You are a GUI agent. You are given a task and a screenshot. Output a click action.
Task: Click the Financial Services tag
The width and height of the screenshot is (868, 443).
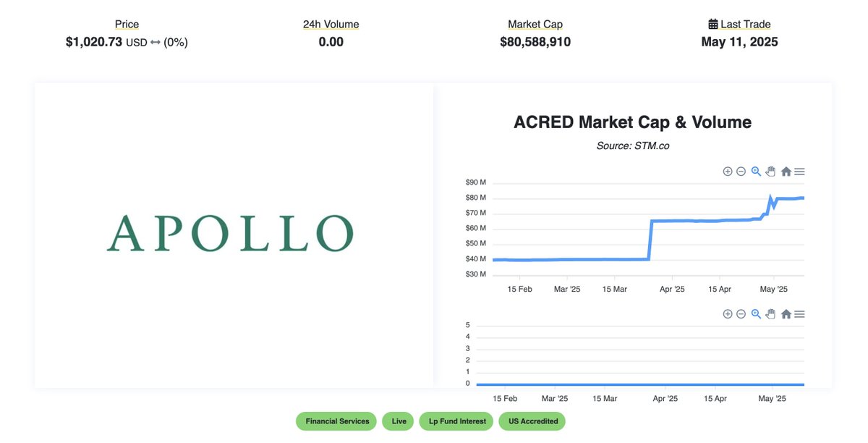point(337,421)
